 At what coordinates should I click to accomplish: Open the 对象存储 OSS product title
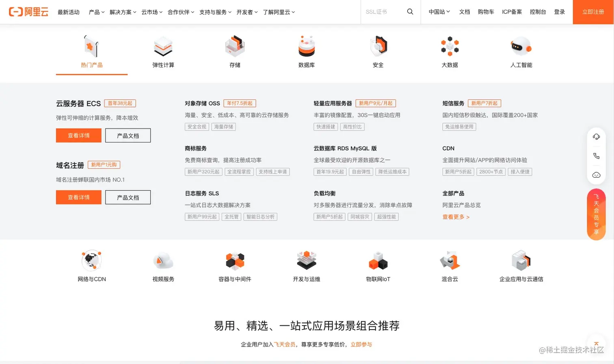[202, 103]
